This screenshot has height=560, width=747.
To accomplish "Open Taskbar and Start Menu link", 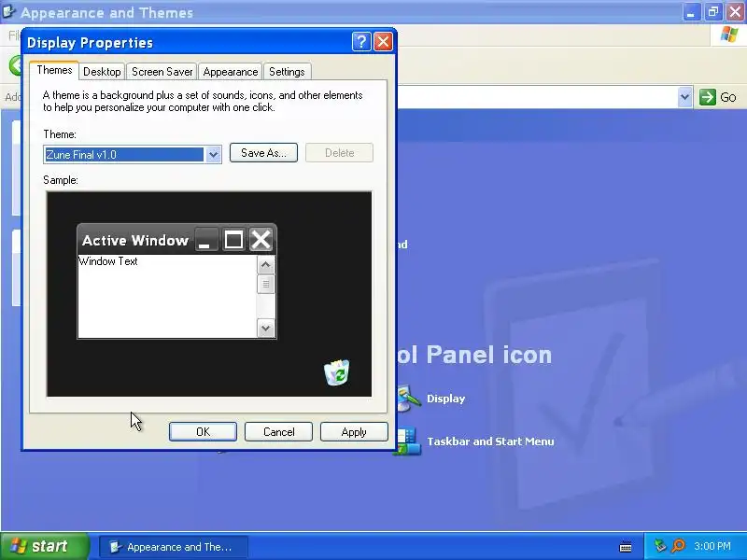I will coord(490,441).
